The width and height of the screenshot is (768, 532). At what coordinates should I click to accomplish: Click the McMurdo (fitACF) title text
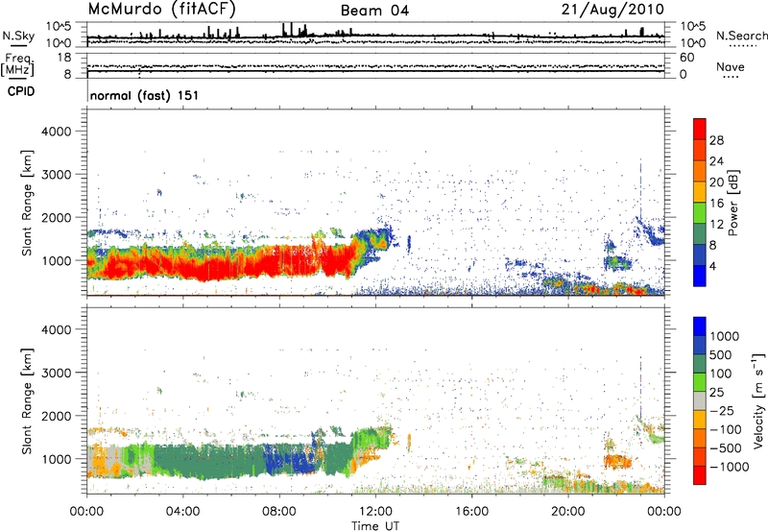[x=161, y=10]
